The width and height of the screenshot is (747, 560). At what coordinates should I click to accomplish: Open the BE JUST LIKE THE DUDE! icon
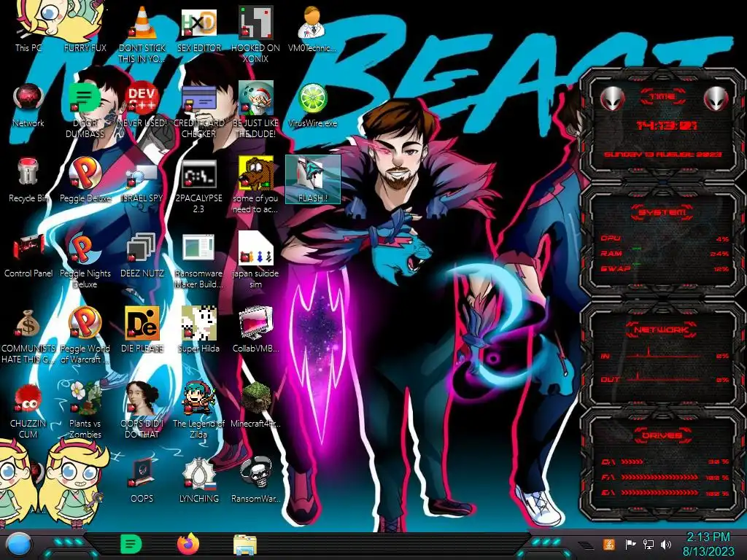click(x=256, y=109)
